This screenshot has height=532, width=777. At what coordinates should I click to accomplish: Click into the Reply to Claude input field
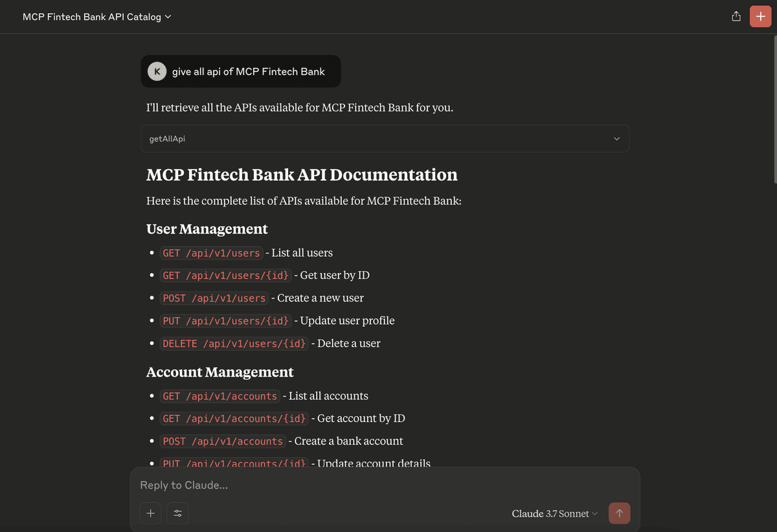[385, 485]
